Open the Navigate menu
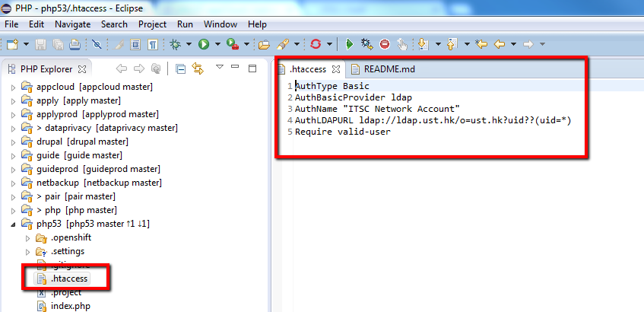This screenshot has height=312, width=644. coord(72,24)
